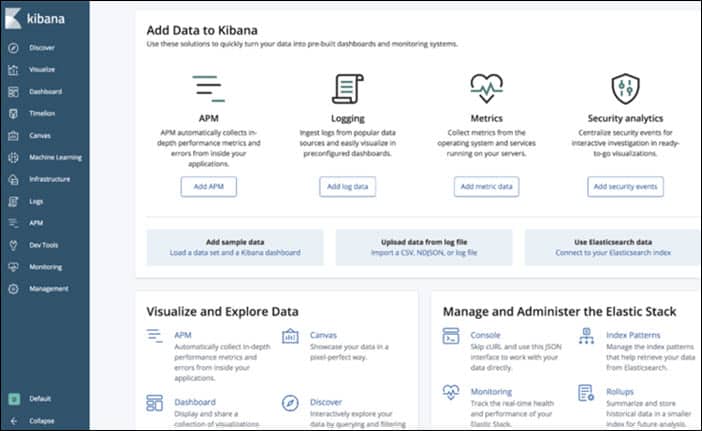
Task: Click Canvas icon under Visualize and Explore
Action: tap(290, 336)
